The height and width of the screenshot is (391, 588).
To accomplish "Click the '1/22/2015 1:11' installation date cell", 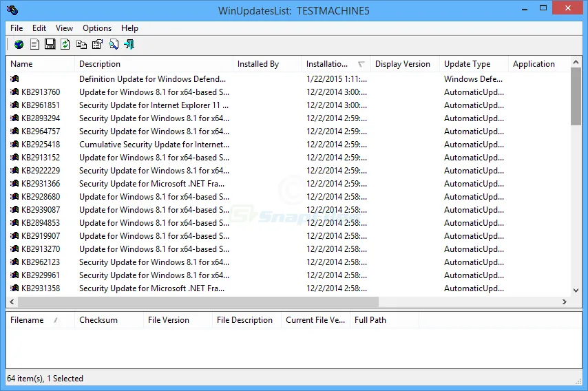I will 337,79.
